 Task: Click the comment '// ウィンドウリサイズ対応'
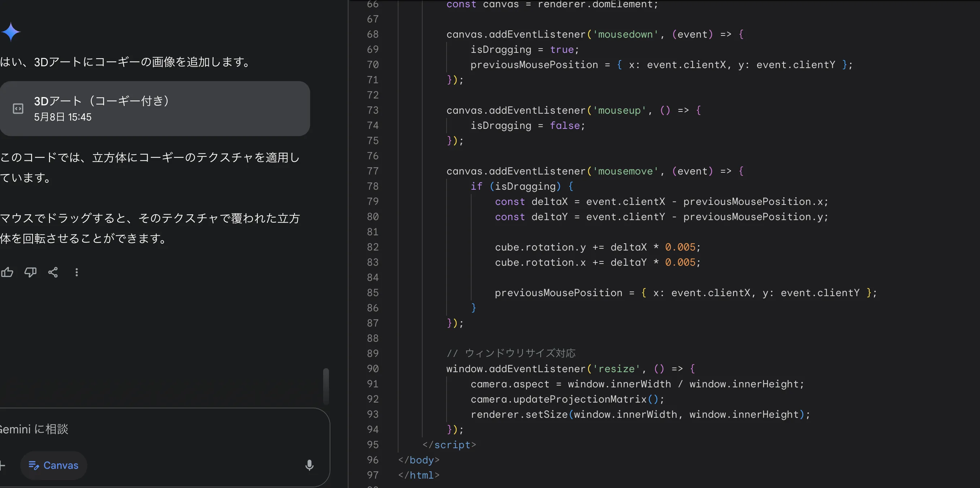511,353
